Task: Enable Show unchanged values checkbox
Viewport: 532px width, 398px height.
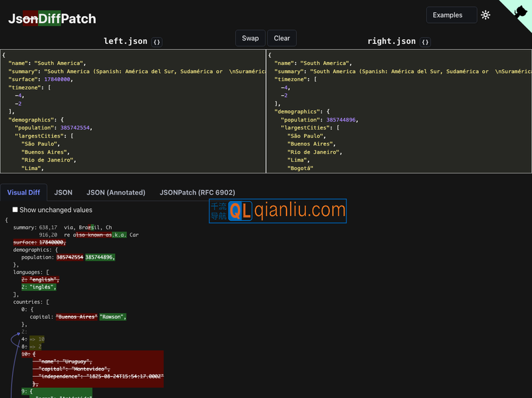Action: [x=15, y=210]
